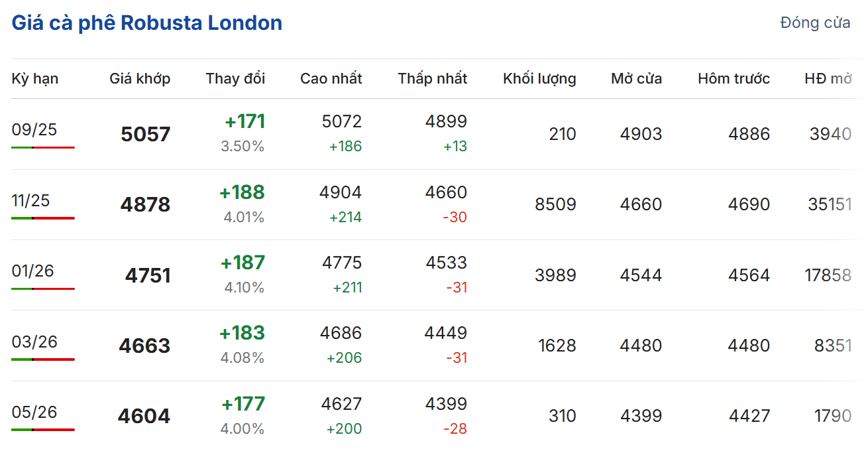Click the Đóng cửa market status label
The height and width of the screenshot is (451, 868).
[815, 23]
